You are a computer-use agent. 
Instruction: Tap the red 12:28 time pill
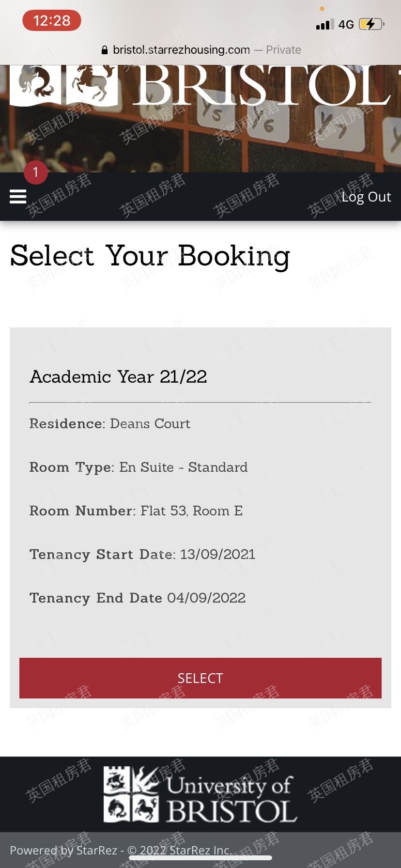52,21
